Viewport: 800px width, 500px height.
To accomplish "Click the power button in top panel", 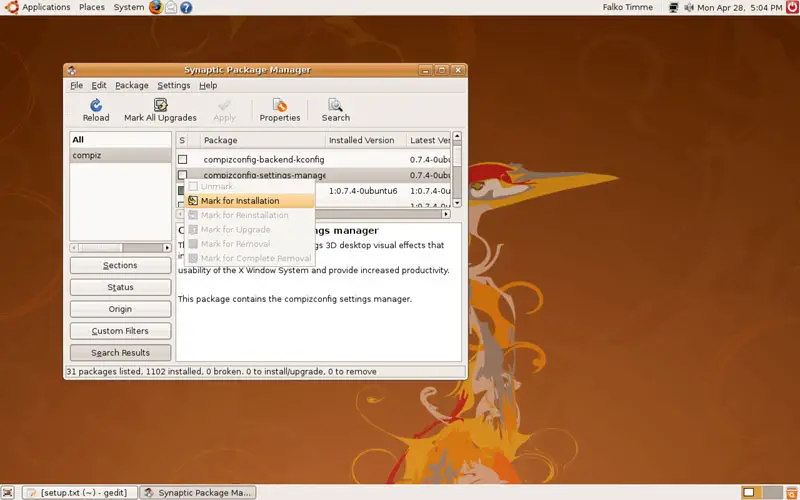I will click(792, 7).
